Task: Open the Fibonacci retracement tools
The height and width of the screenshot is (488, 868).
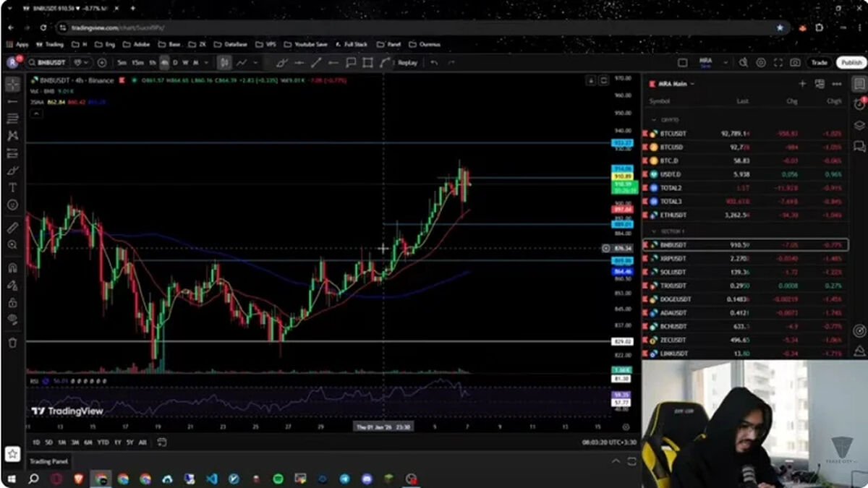Action: tap(12, 119)
